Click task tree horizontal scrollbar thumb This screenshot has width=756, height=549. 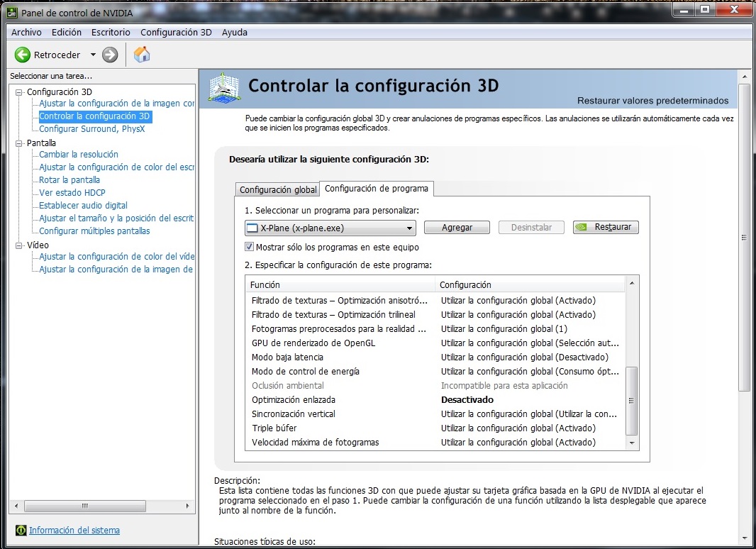click(x=85, y=506)
